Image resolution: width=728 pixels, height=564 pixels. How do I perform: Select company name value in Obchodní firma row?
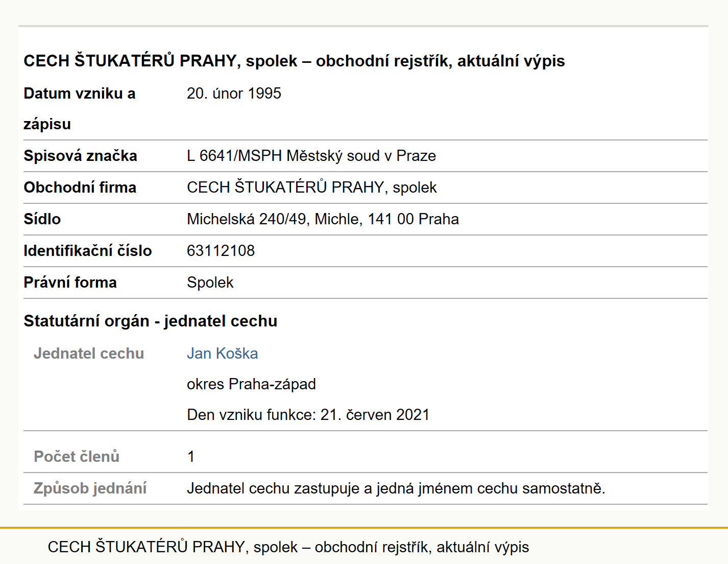(312, 187)
